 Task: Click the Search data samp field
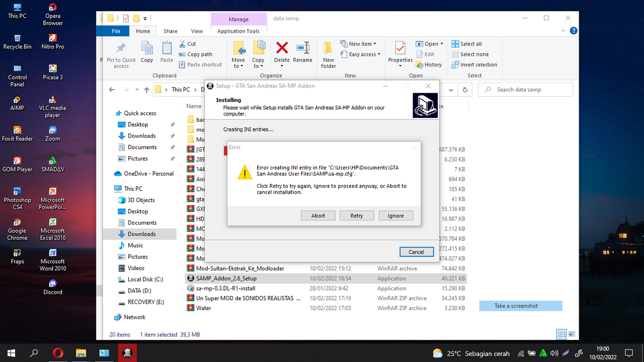(526, 90)
